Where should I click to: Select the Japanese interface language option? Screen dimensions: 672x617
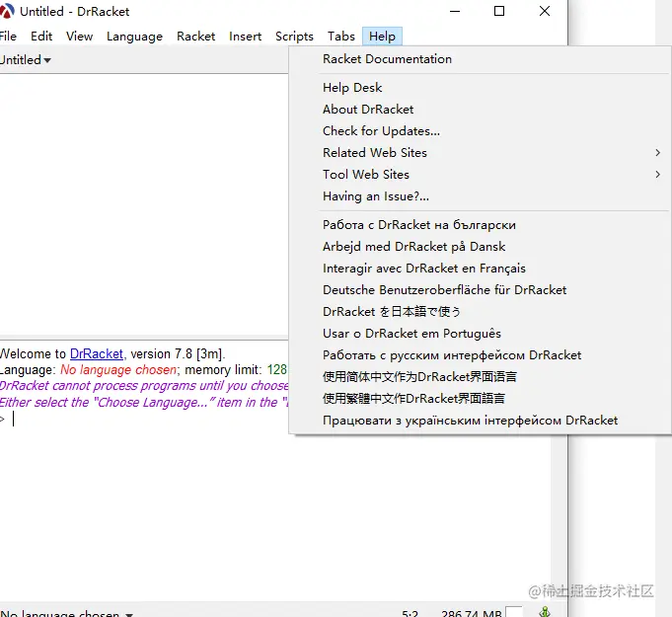tap(480, 312)
